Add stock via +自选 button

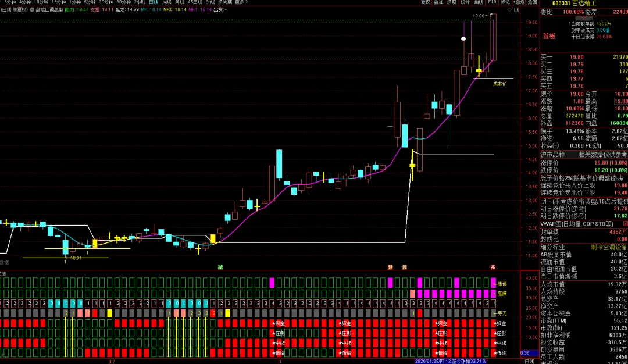pos(519,2)
